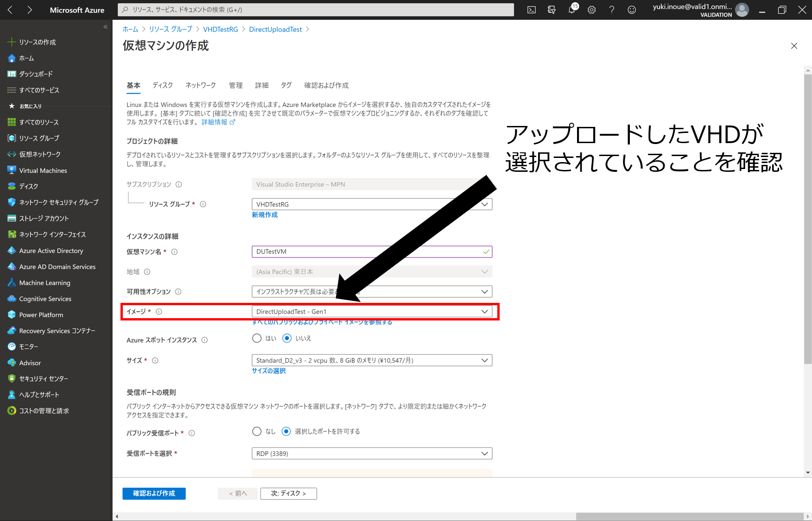Switch to the 詳細 tab
Image resolution: width=812 pixels, height=521 pixels.
click(262, 86)
